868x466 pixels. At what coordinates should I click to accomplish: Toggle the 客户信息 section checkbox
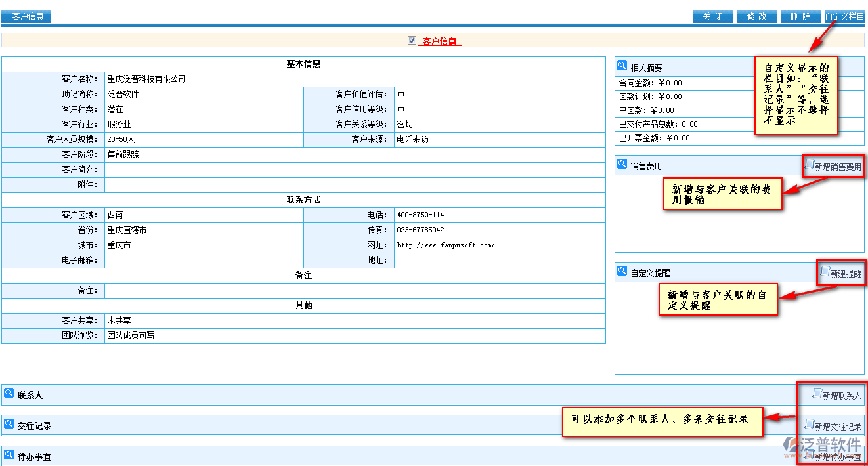[x=412, y=41]
